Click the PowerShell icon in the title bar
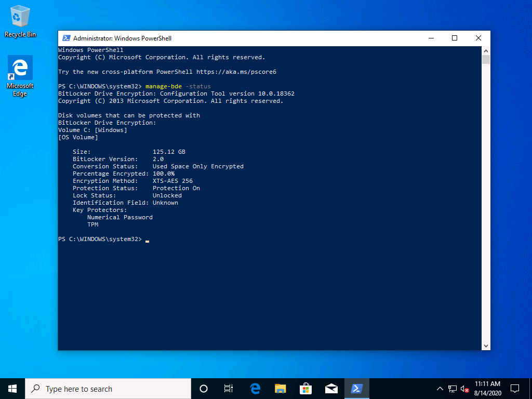 pyautogui.click(x=66, y=38)
